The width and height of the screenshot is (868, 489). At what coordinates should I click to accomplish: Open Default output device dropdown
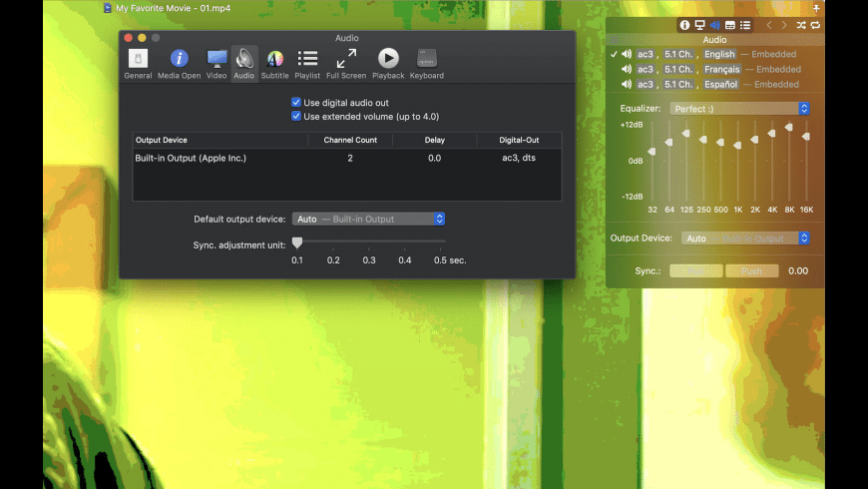[x=369, y=219]
